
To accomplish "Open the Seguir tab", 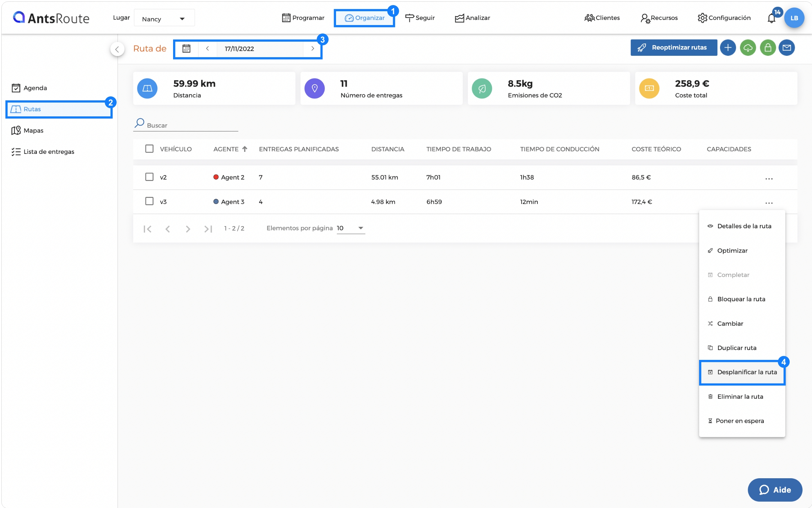I will (420, 18).
